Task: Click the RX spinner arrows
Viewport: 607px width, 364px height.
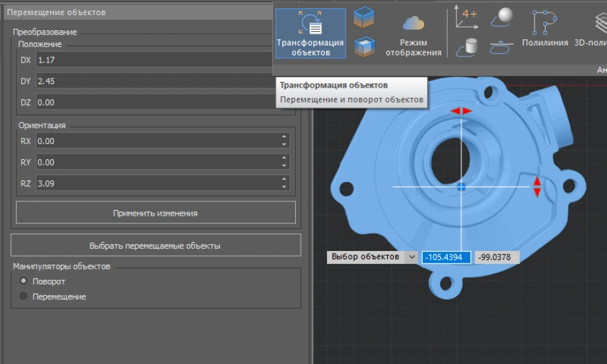Action: click(x=284, y=141)
